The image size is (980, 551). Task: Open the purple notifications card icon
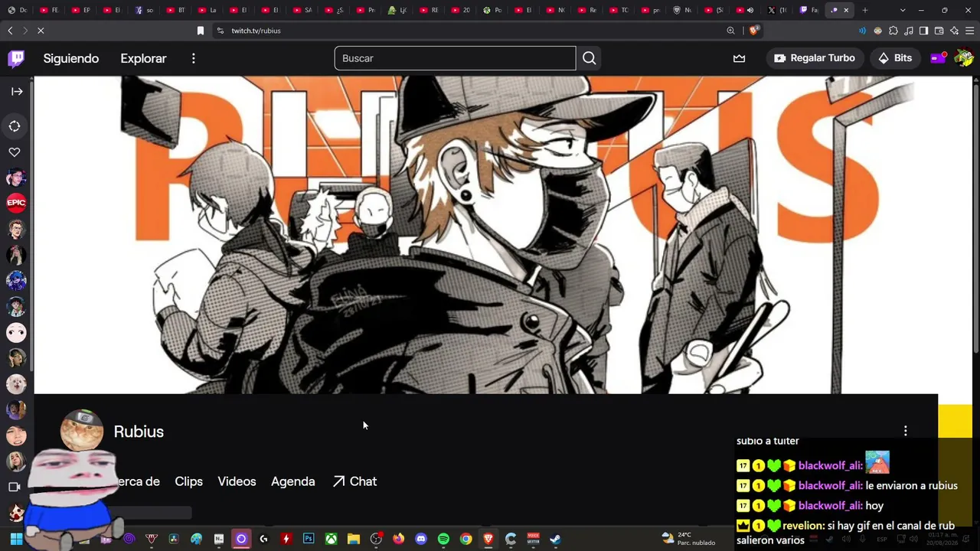click(938, 58)
